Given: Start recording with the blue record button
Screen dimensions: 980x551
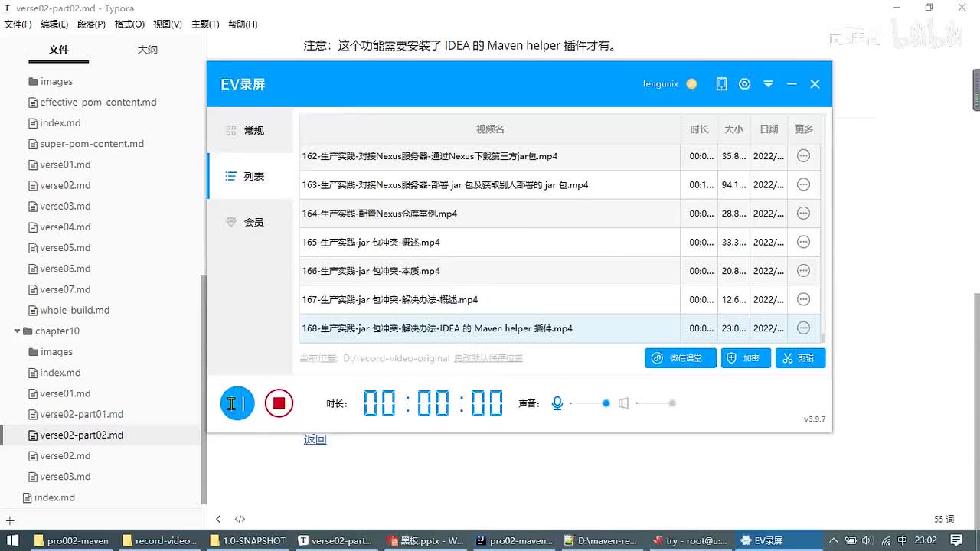Looking at the screenshot, I should pyautogui.click(x=237, y=403).
